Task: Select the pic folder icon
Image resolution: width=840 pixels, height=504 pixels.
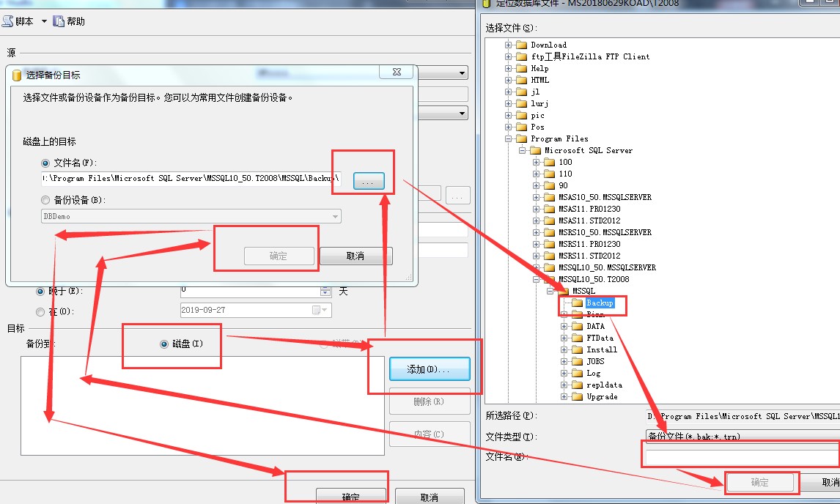Action: (x=522, y=116)
